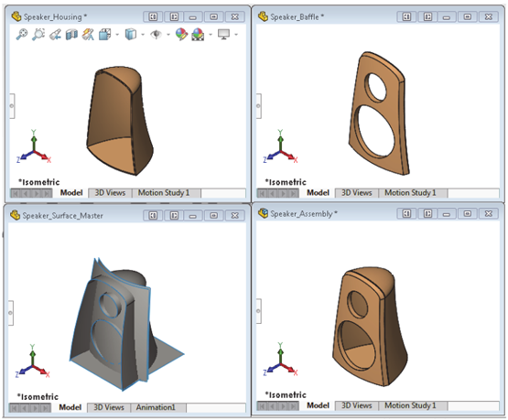Select baffle large speaker hole
Image resolution: width=508 pixels, height=420 pixels.
[x=375, y=132]
